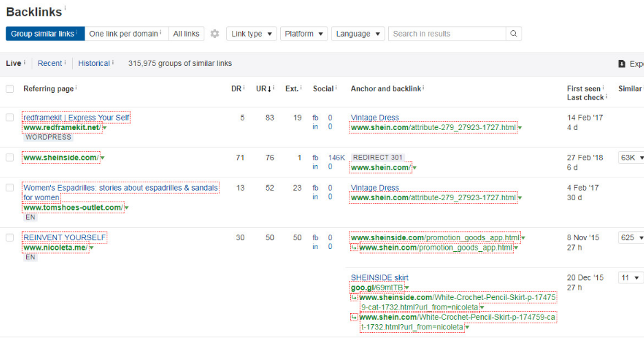Tick checkbox for Women's Espadrilles row
This screenshot has width=644, height=355.
point(10,188)
